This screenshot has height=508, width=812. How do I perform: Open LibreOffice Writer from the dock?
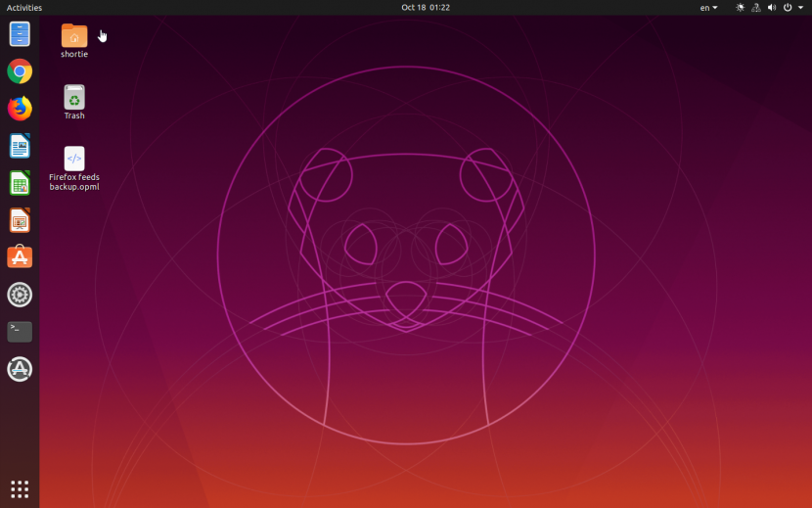click(x=20, y=146)
